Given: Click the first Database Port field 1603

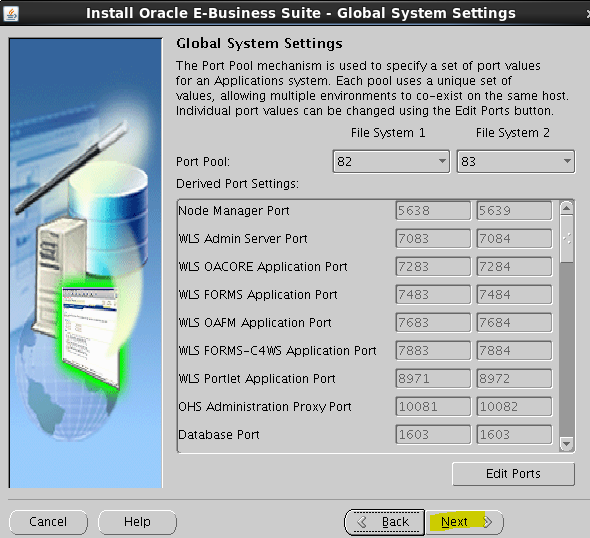Looking at the screenshot, I should coord(433,435).
